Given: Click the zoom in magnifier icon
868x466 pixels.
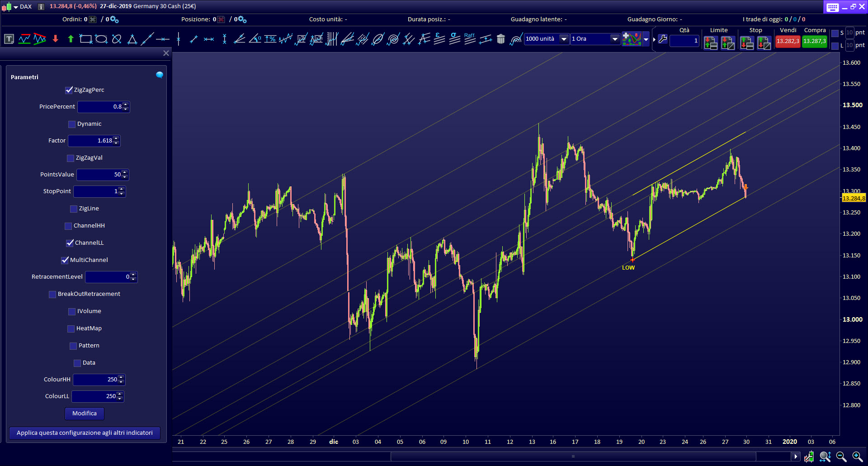Looking at the screenshot, I should (857, 456).
